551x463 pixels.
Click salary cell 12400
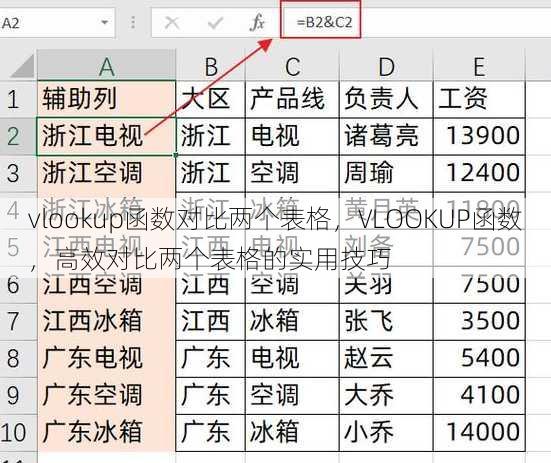[x=479, y=173]
